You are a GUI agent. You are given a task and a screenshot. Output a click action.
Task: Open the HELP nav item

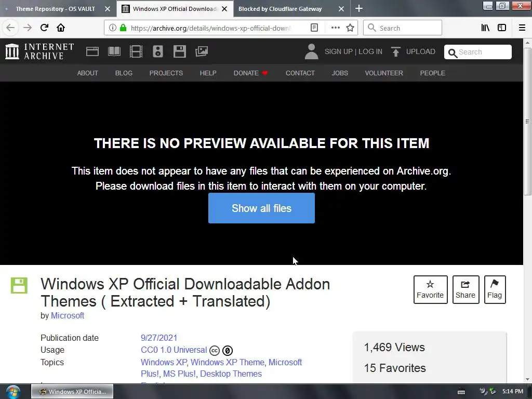208,73
